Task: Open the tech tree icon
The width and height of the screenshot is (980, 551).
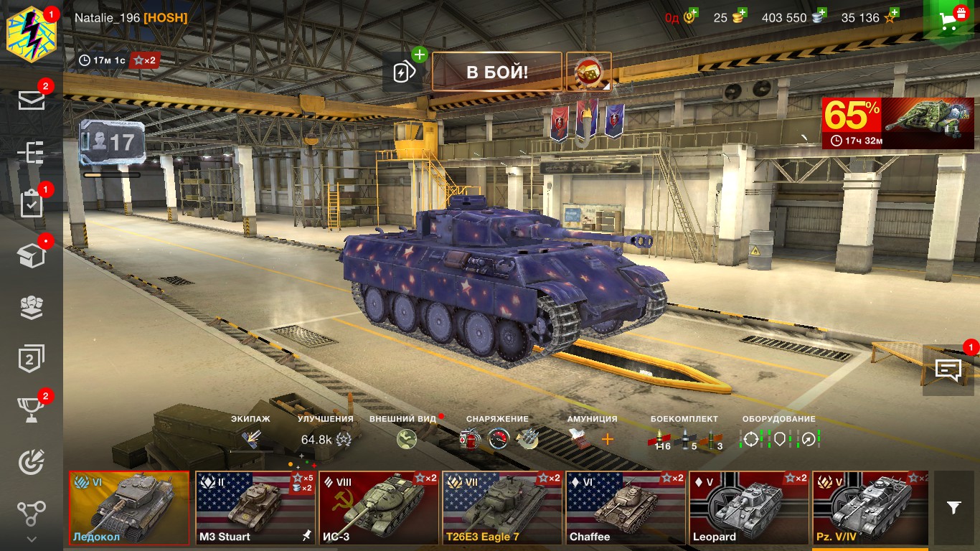Action: [32, 152]
